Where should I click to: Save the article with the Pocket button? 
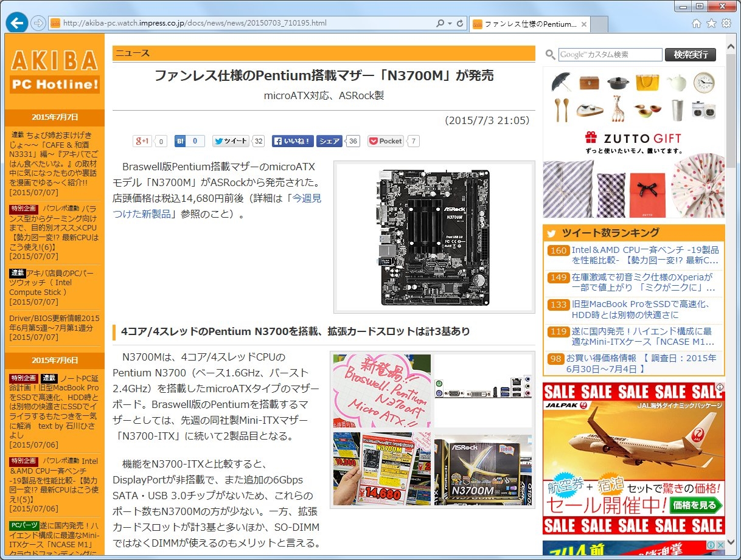(386, 141)
